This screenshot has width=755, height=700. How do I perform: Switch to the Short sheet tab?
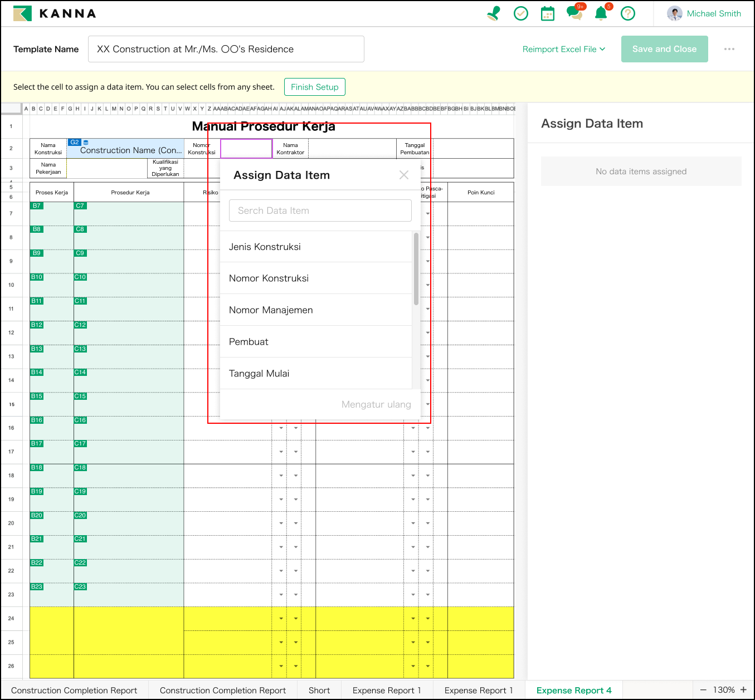[x=319, y=691]
